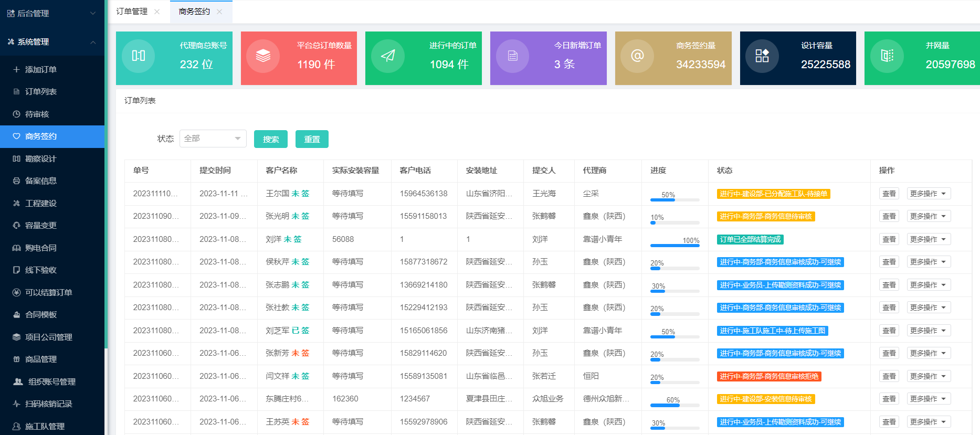Image resolution: width=980 pixels, height=435 pixels.
Task: Close the 商务签约 tab
Action: click(x=219, y=12)
